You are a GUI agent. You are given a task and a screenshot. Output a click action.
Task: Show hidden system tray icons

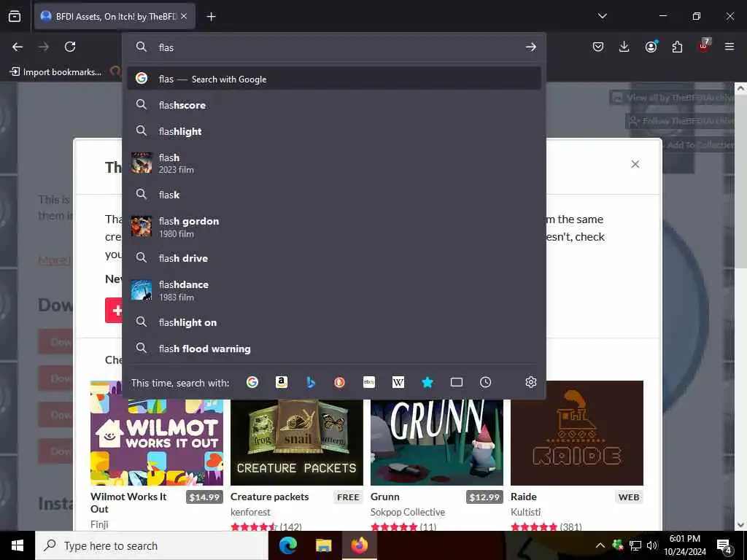pyautogui.click(x=600, y=545)
